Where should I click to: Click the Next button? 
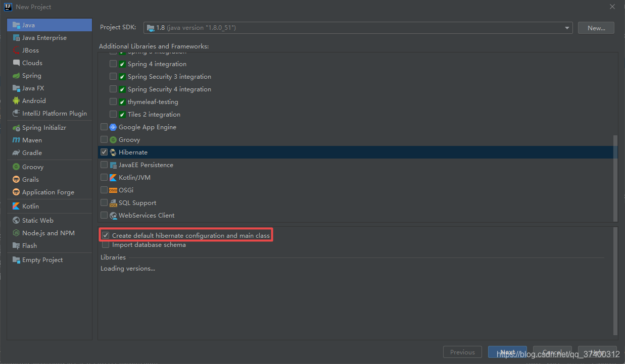click(507, 352)
